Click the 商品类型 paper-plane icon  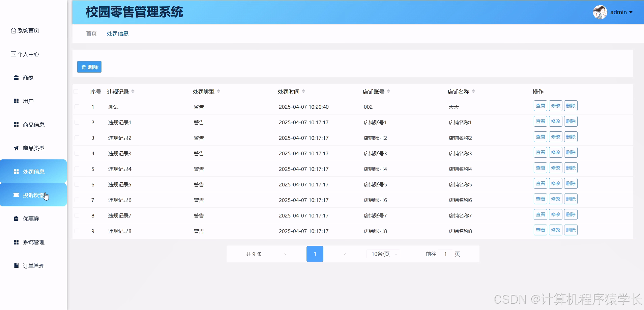[16, 148]
